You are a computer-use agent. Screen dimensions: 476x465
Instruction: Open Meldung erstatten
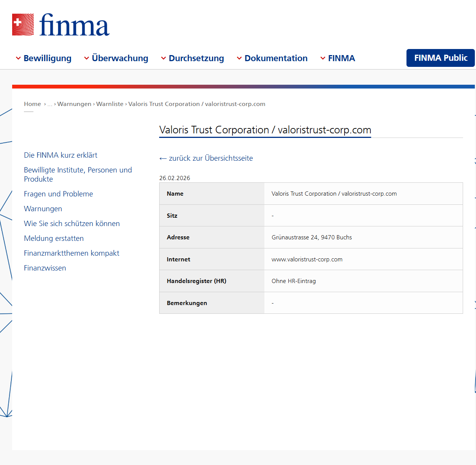click(54, 238)
